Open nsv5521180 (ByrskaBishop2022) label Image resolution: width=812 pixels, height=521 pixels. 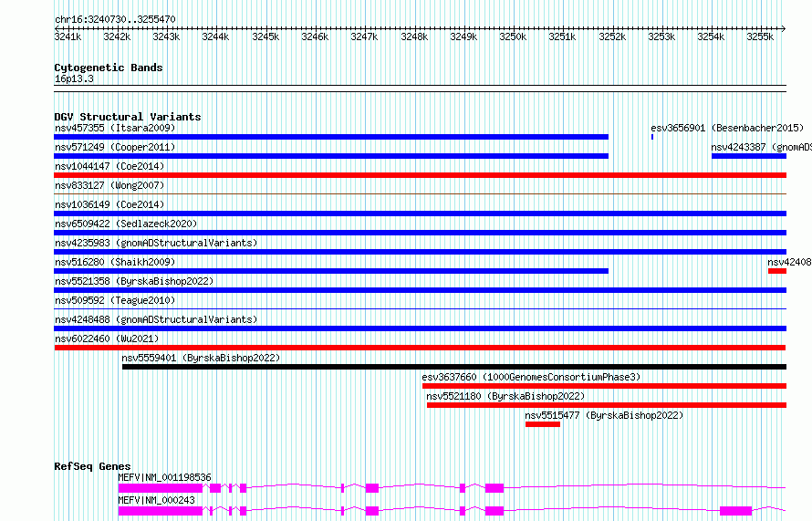(505, 396)
